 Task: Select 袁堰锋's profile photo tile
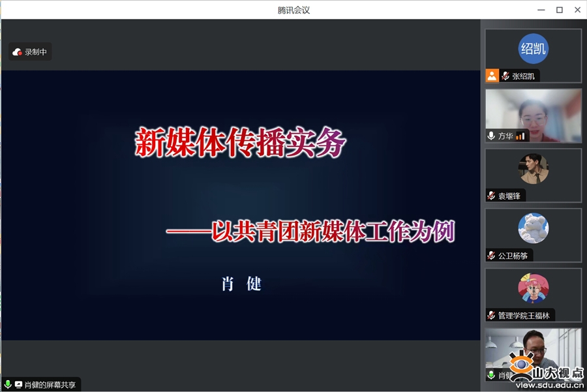coord(533,169)
